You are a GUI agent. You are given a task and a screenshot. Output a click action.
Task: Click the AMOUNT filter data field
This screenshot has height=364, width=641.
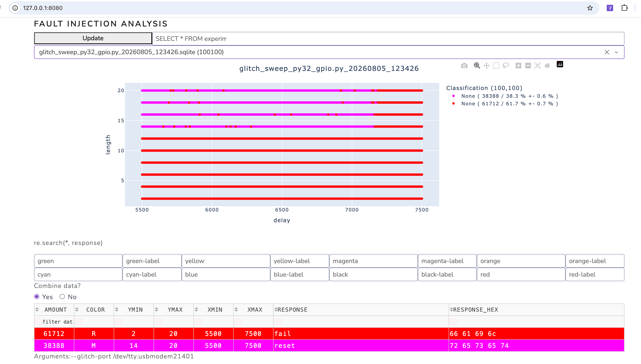pyautogui.click(x=58, y=322)
